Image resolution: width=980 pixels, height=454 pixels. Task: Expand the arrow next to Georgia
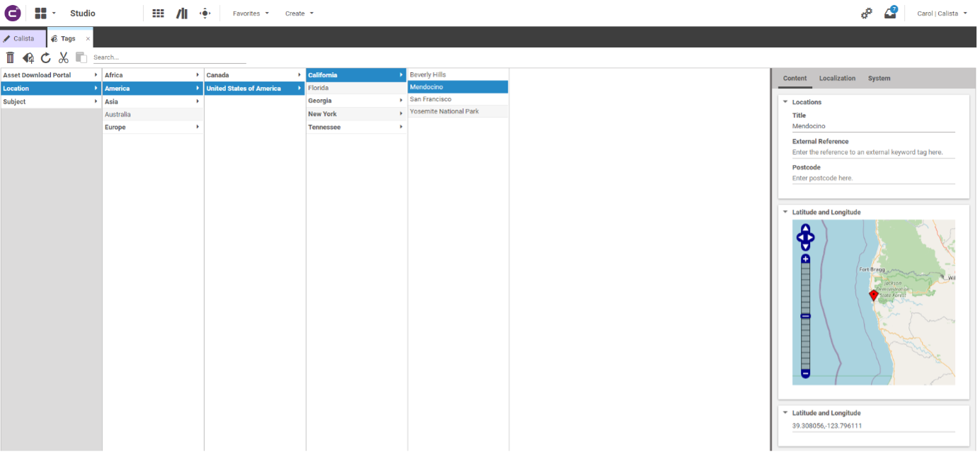point(401,101)
